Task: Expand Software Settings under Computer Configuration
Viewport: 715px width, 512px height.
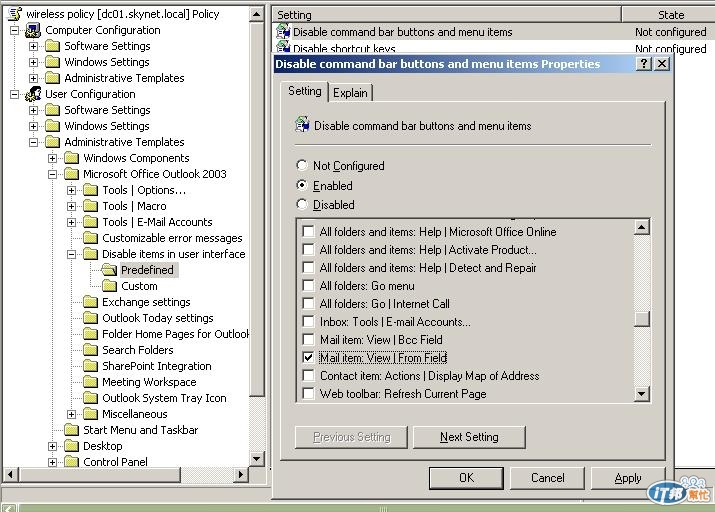Action: 33,47
